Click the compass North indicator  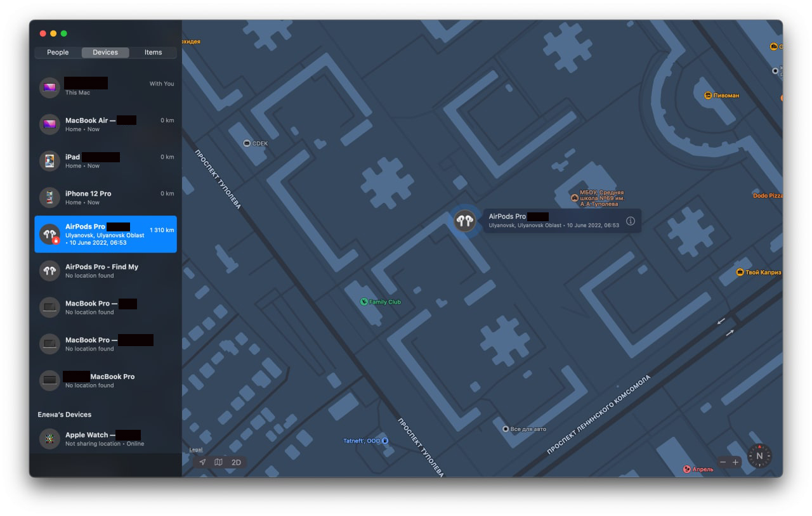(x=759, y=456)
